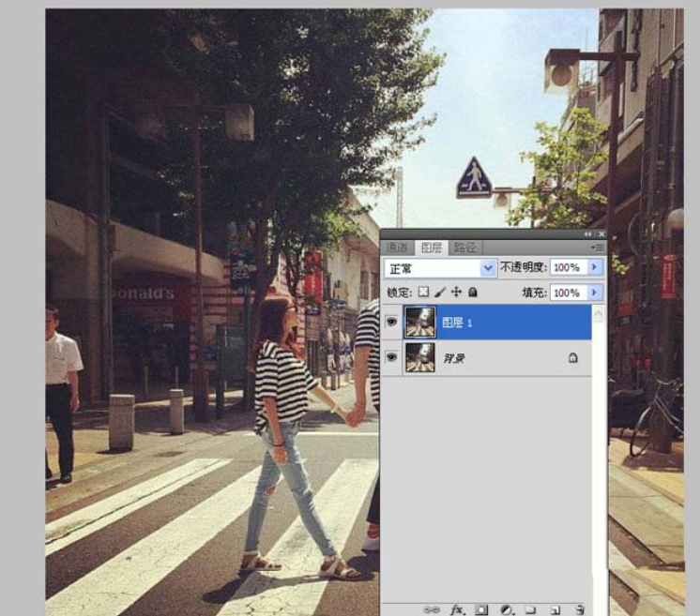Expand the 不透明度 opacity slider arrow
This screenshot has width=700, height=616.
coord(594,267)
